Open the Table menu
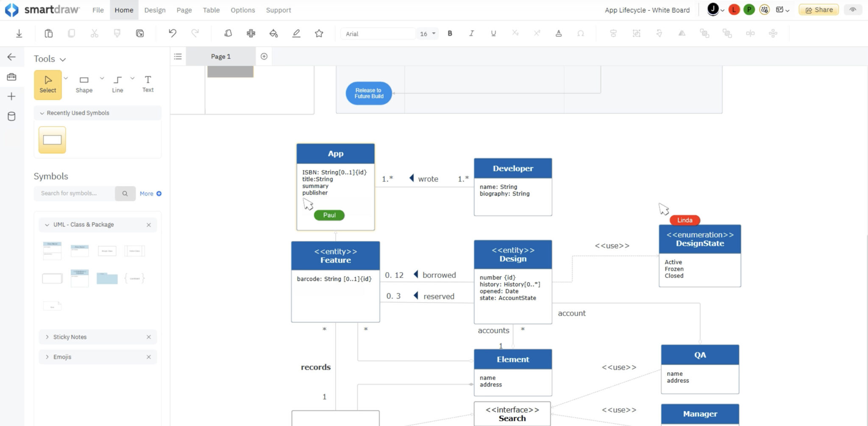Screen dimensions: 868x426 coord(211,10)
